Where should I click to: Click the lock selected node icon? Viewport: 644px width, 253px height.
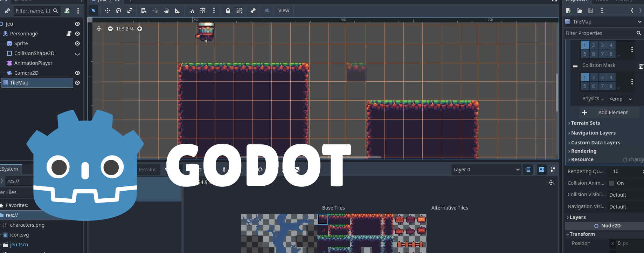tap(228, 11)
